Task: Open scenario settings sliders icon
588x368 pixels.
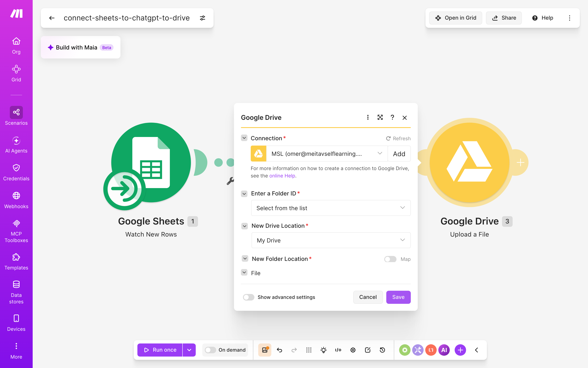Action: (x=202, y=18)
